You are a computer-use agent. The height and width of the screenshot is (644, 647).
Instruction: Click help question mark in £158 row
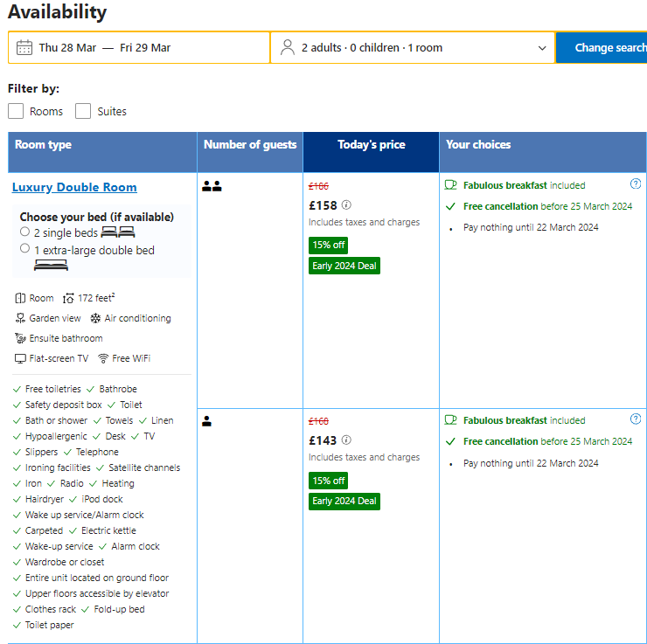tap(636, 184)
